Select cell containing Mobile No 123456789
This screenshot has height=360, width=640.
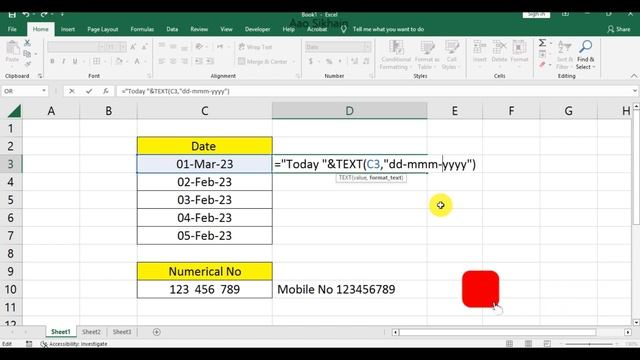(x=350, y=289)
